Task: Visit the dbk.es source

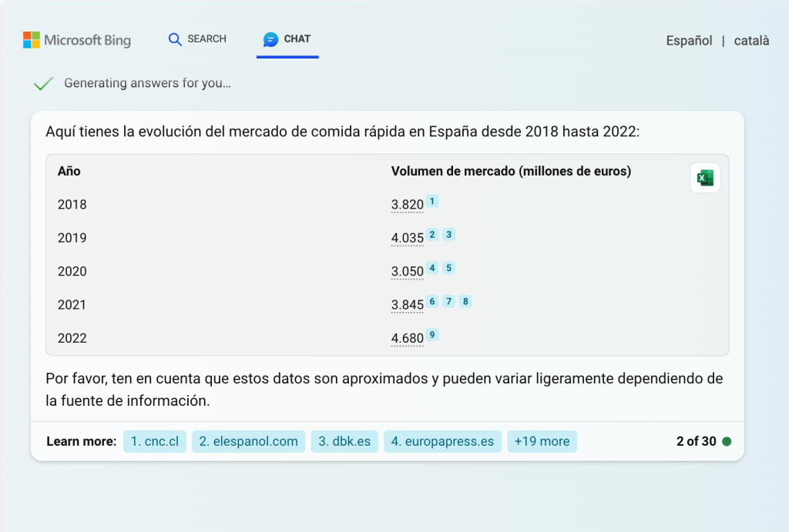Action: pos(344,441)
